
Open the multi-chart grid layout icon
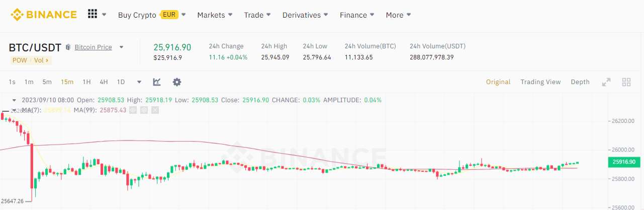click(x=626, y=82)
